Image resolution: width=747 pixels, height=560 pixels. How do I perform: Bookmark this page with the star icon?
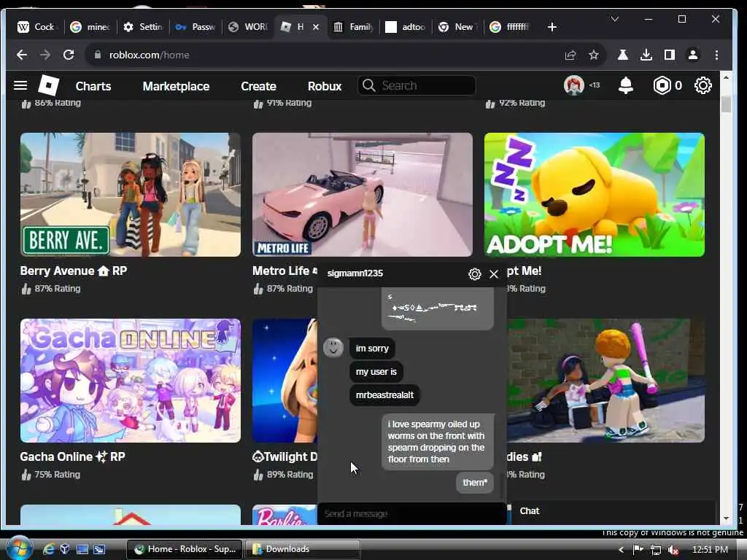tap(593, 55)
